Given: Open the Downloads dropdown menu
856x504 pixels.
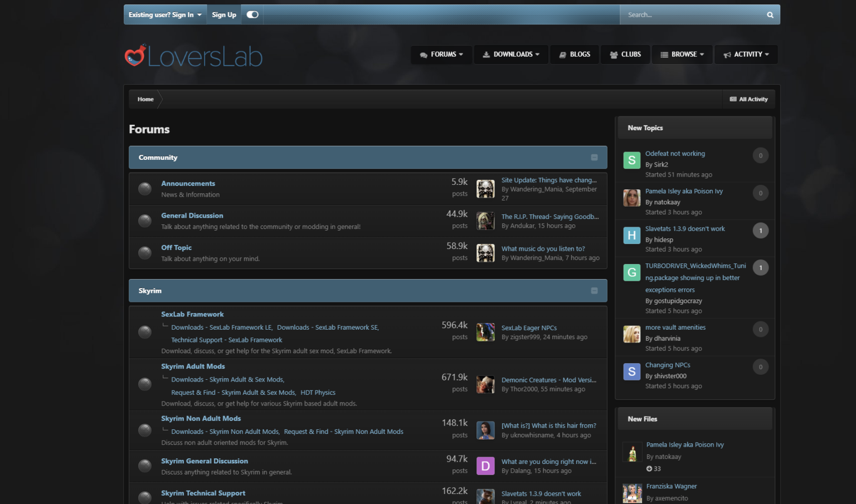Looking at the screenshot, I should click(x=511, y=55).
